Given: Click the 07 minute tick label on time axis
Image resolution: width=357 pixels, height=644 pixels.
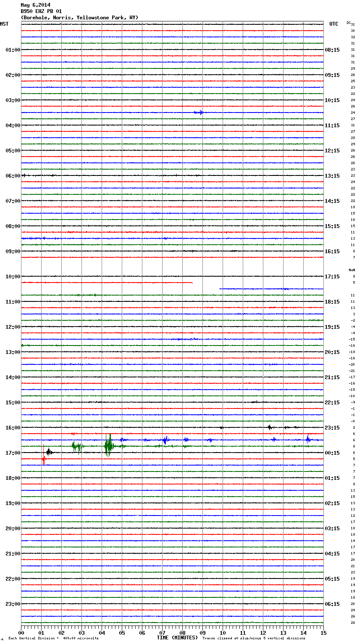Looking at the screenshot, I should pyautogui.click(x=162, y=633).
